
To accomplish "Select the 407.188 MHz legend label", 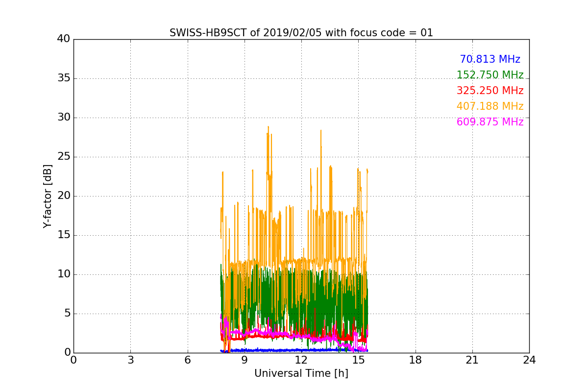I will click(x=490, y=106).
